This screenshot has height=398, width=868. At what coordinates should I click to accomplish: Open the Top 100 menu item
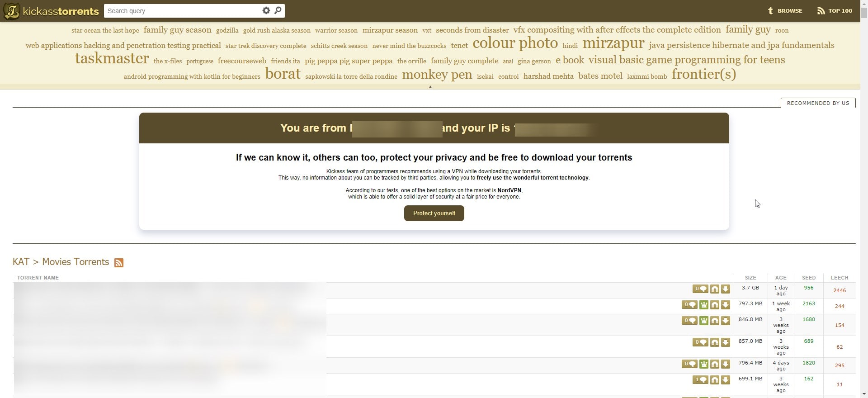click(835, 11)
